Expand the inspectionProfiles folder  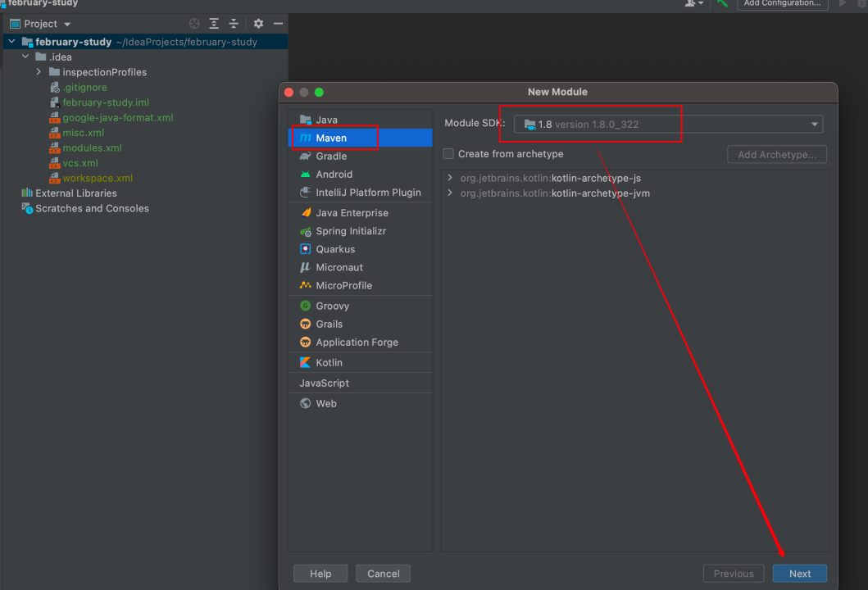39,72
